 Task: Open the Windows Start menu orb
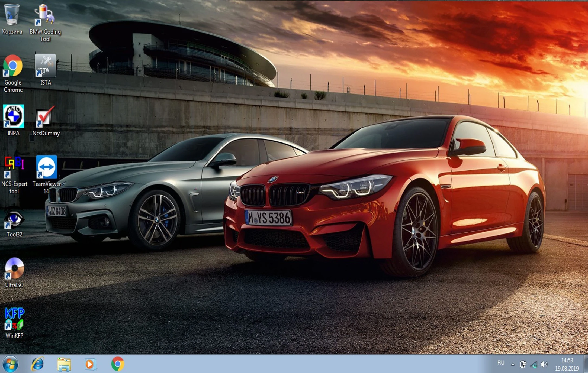(x=10, y=364)
